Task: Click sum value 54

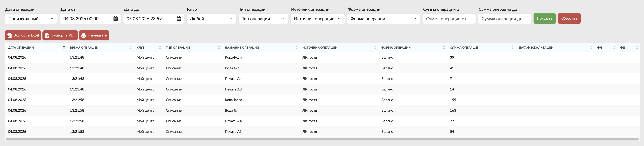Action: coord(452,132)
